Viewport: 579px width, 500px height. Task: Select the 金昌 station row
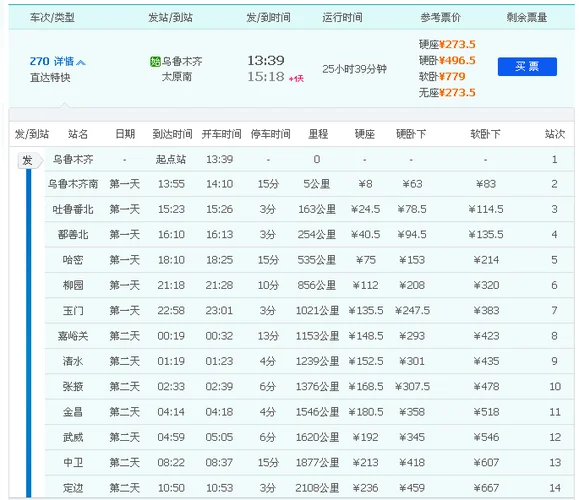tap(309, 412)
